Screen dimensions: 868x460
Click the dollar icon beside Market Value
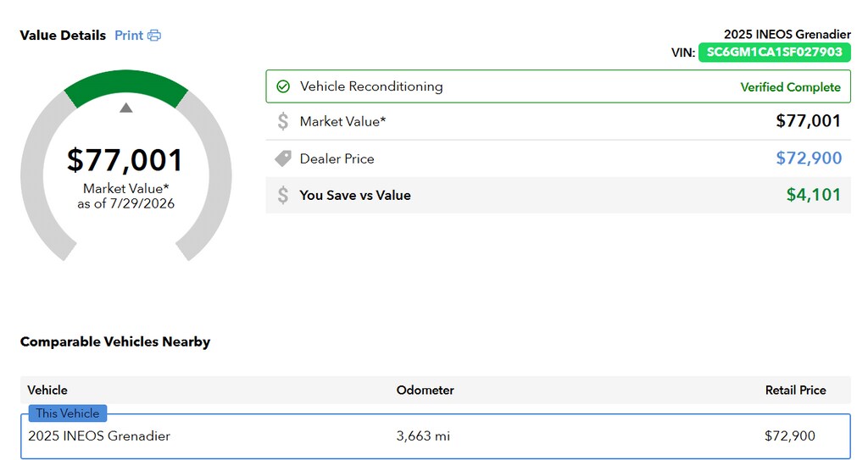283,121
